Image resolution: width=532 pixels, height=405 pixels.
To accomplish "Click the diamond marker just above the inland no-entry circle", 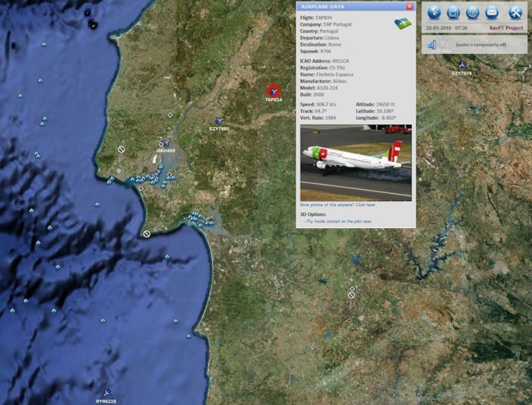I will (352, 289).
